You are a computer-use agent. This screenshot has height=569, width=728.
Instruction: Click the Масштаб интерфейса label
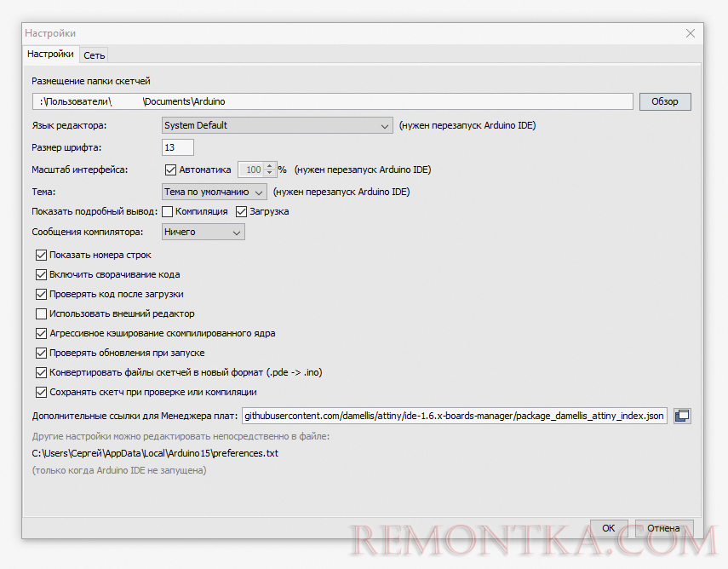80,170
